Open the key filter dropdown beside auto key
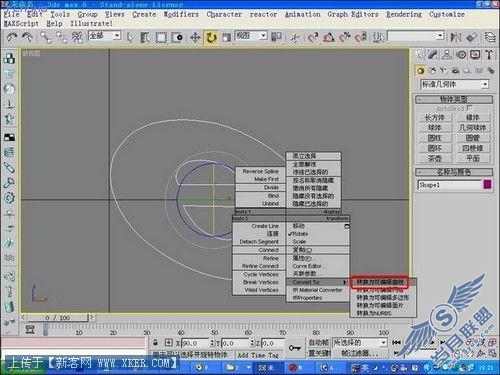500x375 pixels. (x=360, y=342)
